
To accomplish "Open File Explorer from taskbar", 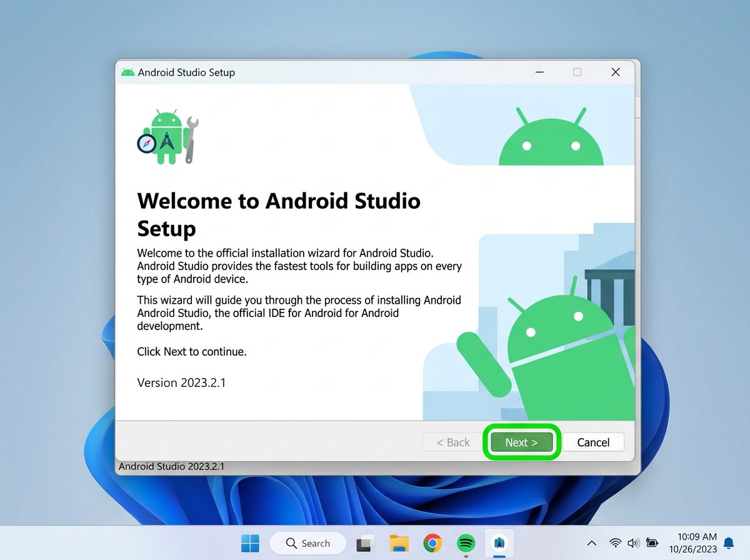I will pos(399,543).
